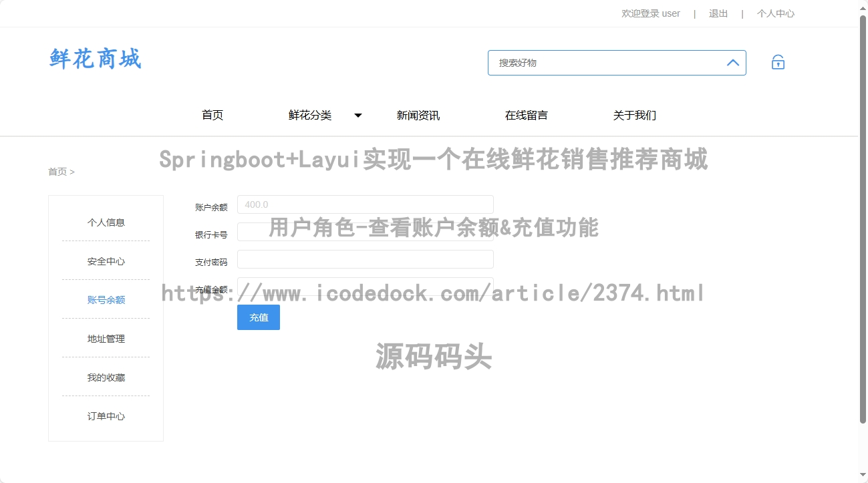Open 在线留言 page
Screen dimensions: 868x483
tap(527, 115)
